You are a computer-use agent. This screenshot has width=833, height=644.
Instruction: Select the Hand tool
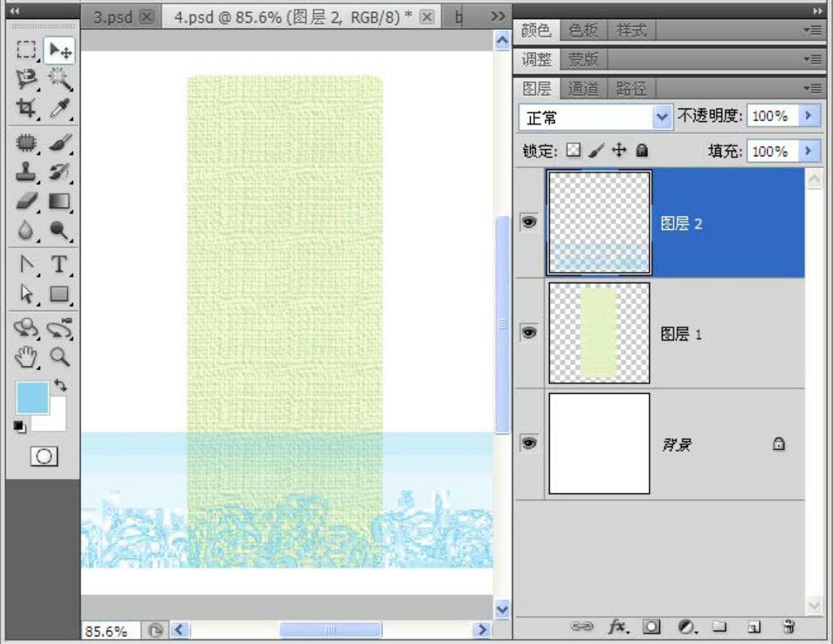coord(27,357)
